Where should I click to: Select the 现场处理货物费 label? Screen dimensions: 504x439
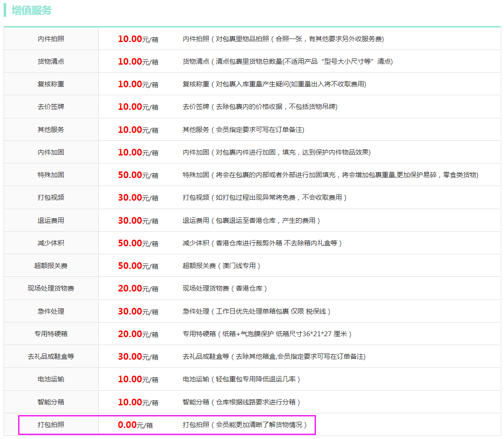[x=51, y=288]
